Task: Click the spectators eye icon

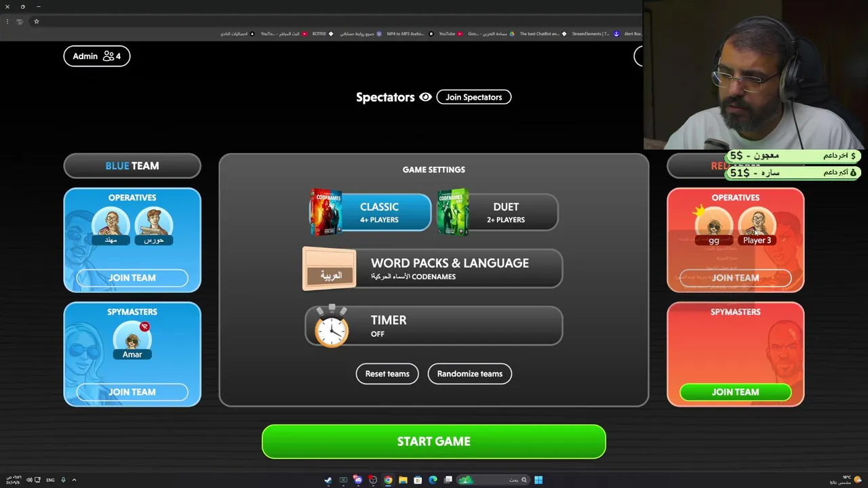Action: [x=425, y=97]
